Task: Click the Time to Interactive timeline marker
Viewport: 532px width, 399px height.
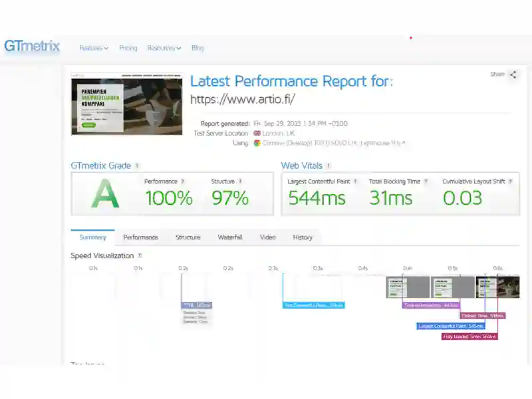Action: tap(431, 305)
